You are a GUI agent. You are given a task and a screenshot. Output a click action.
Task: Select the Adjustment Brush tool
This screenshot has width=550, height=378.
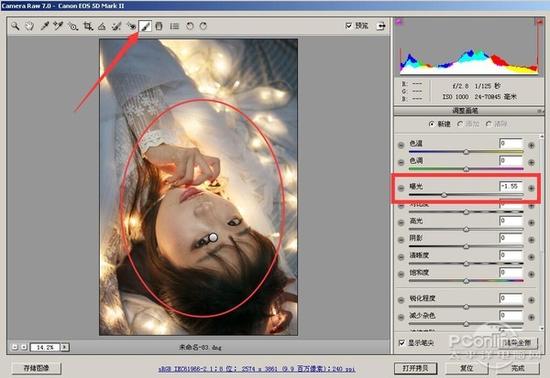coord(145,26)
